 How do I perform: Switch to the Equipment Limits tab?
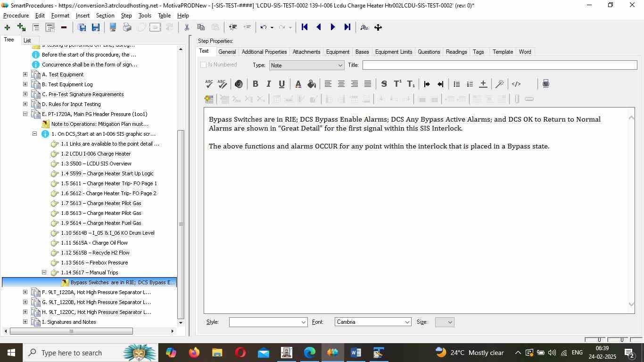[x=394, y=52]
